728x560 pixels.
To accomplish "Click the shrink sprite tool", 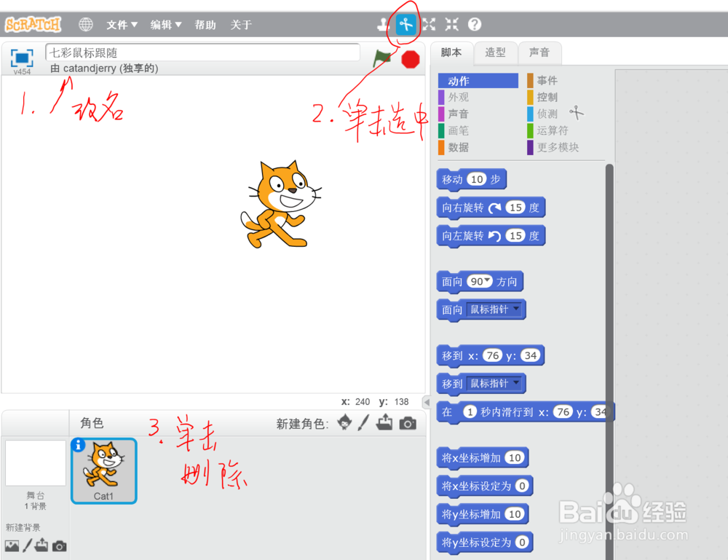I will [451, 24].
